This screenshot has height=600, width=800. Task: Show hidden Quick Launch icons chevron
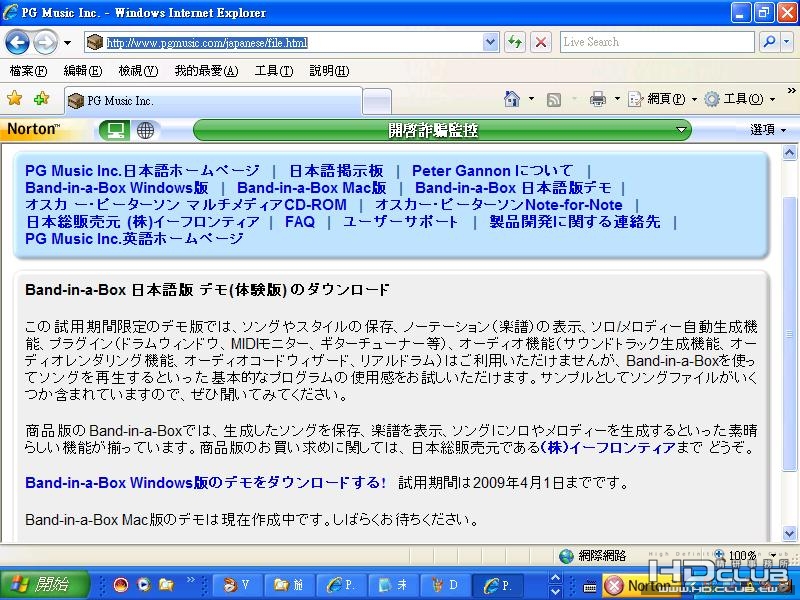(x=191, y=580)
